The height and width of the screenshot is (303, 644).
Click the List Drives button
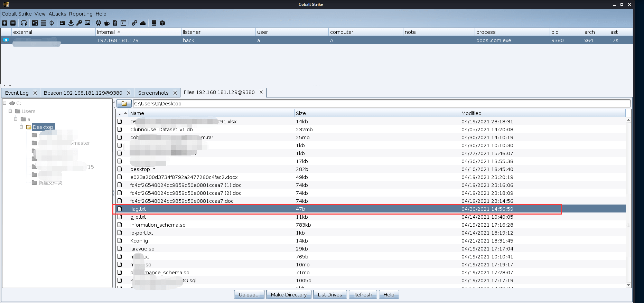point(330,294)
